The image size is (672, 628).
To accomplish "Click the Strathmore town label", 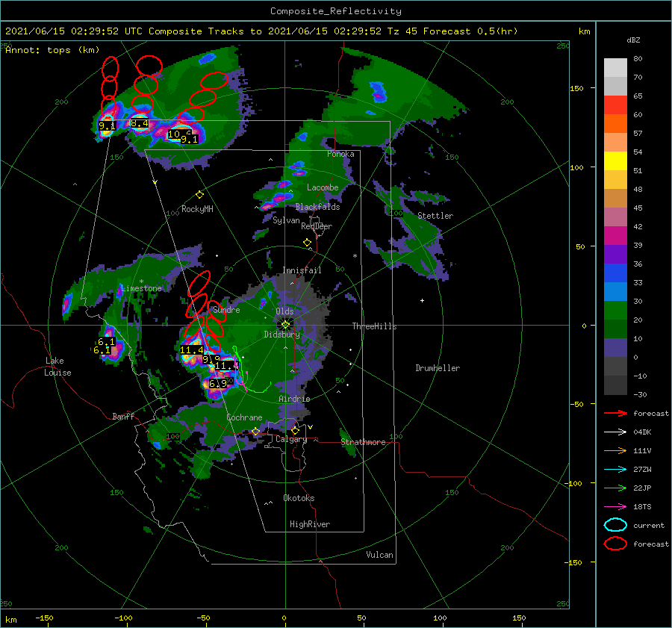I will click(363, 442).
